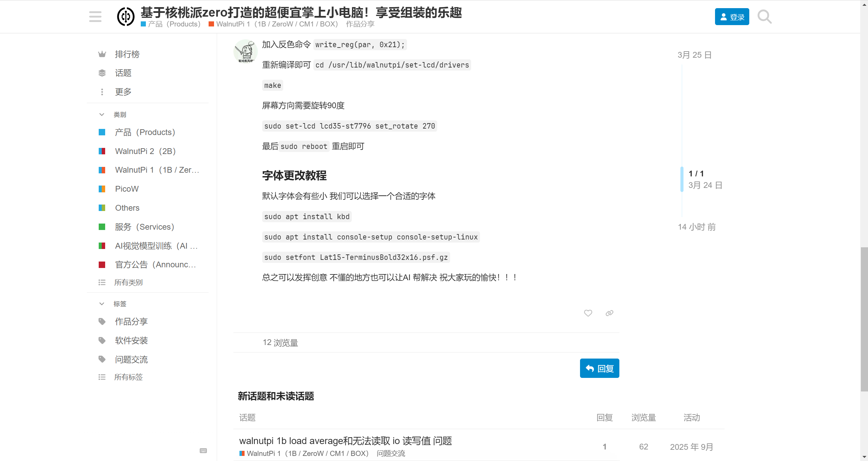Open the WalnutPi 2（2B）category
This screenshot has height=461, width=868.
point(145,151)
